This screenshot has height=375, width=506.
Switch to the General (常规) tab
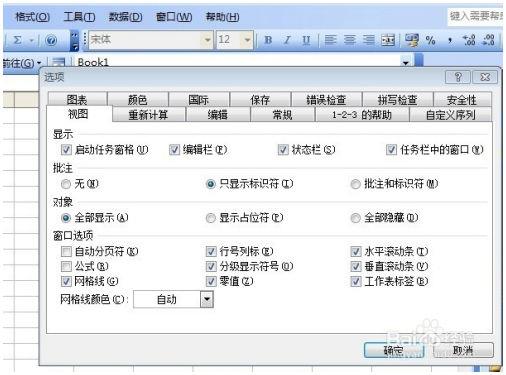point(283,115)
